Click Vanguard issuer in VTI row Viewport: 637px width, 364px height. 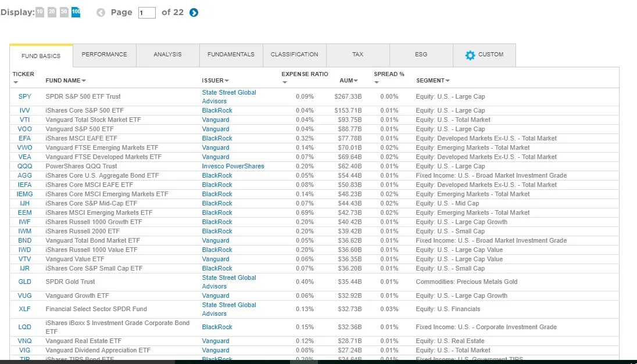coord(216,120)
